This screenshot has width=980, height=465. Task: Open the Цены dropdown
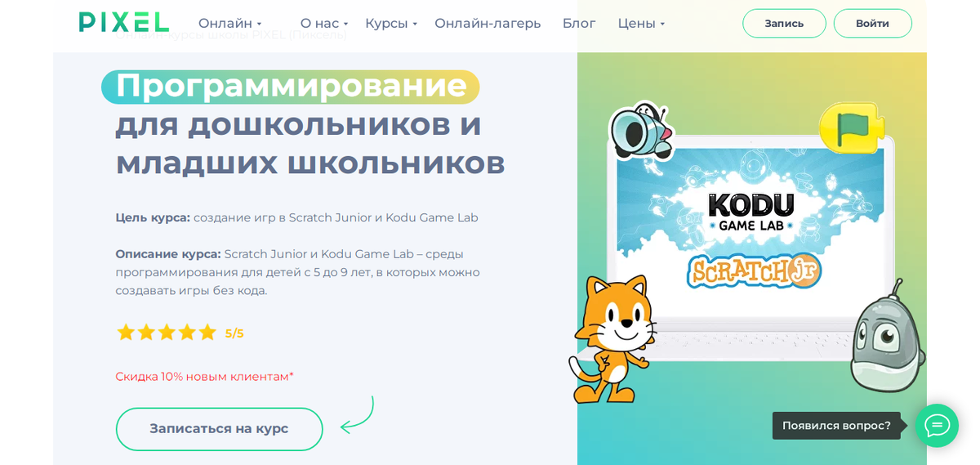641,24
